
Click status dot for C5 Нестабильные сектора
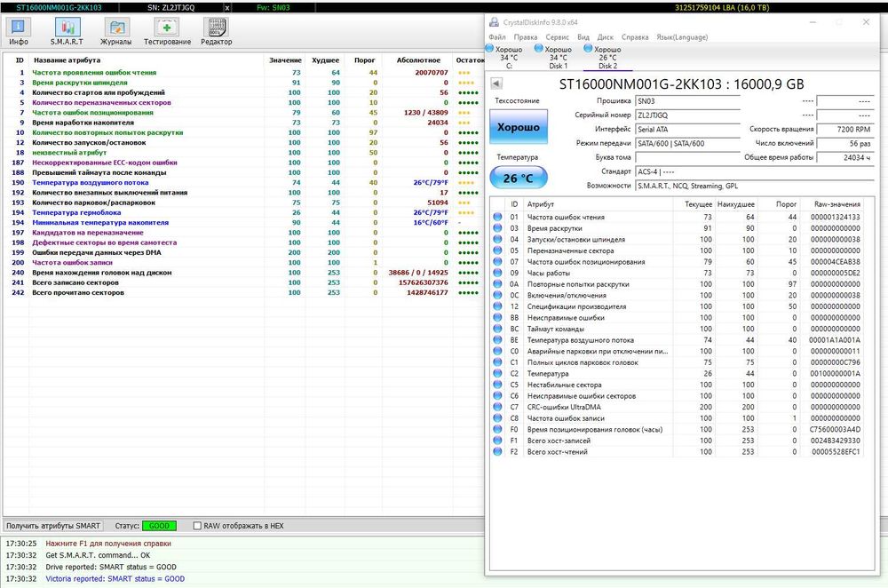[x=497, y=385]
